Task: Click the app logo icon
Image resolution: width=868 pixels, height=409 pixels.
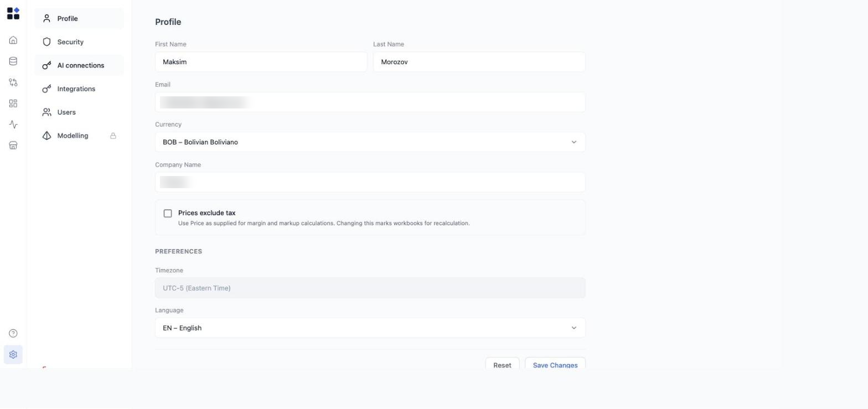Action: click(x=13, y=13)
